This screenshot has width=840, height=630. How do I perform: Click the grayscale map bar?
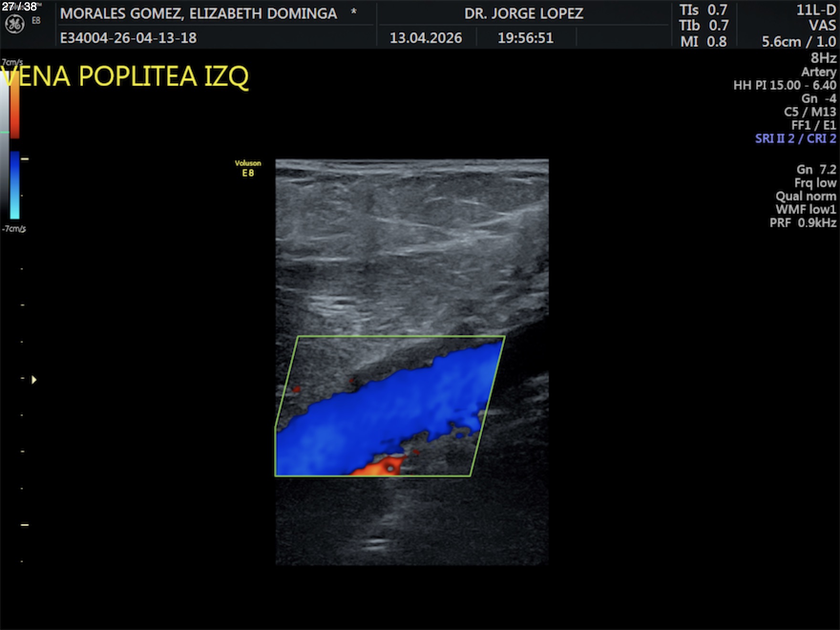point(4,143)
